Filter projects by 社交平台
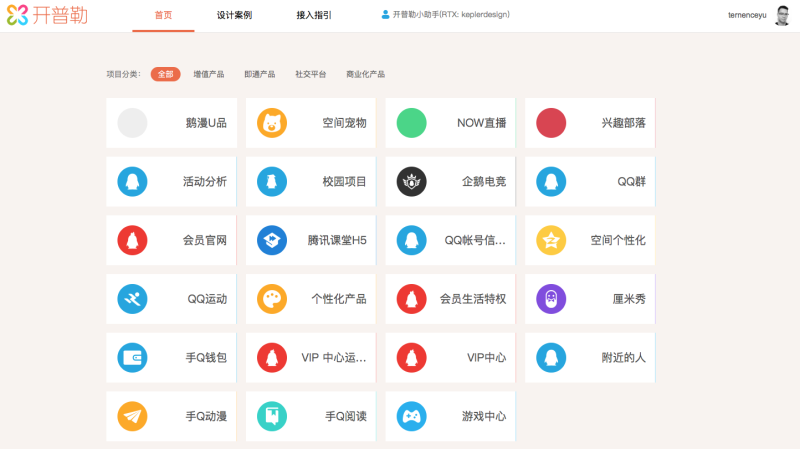The image size is (800, 449). coord(311,74)
